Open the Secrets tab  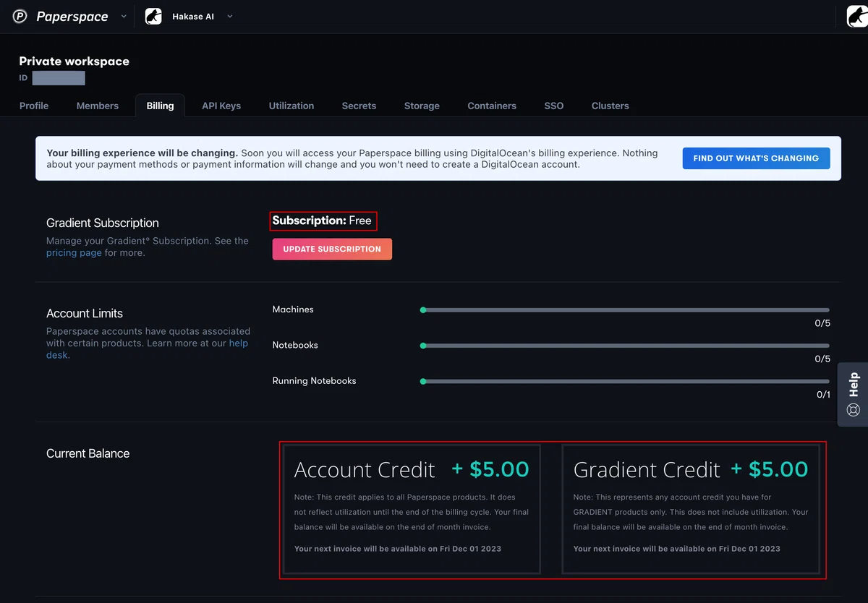(359, 106)
